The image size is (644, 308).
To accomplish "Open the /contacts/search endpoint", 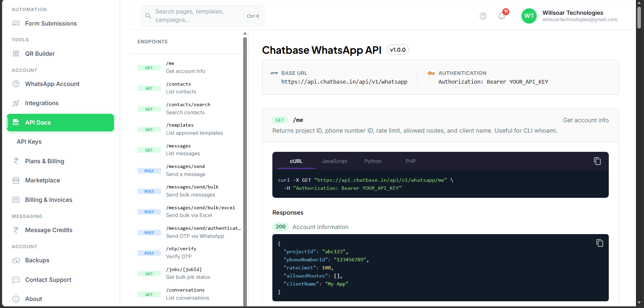I will [x=186, y=108].
